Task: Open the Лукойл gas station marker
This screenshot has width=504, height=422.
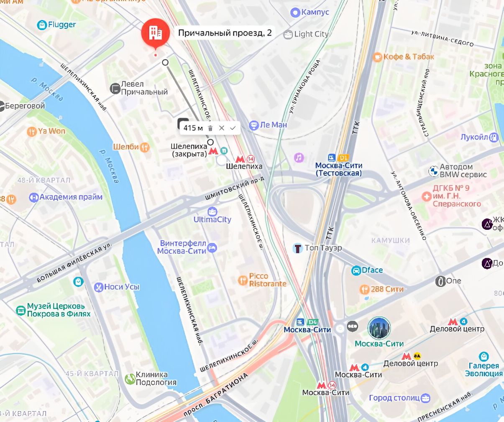Action: point(494,137)
